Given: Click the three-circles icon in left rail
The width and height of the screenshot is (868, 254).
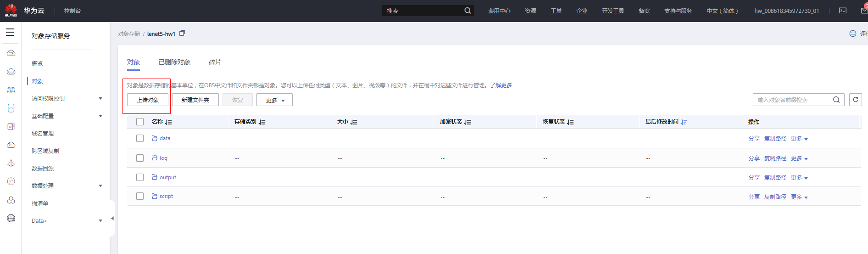Looking at the screenshot, I should click(11, 200).
